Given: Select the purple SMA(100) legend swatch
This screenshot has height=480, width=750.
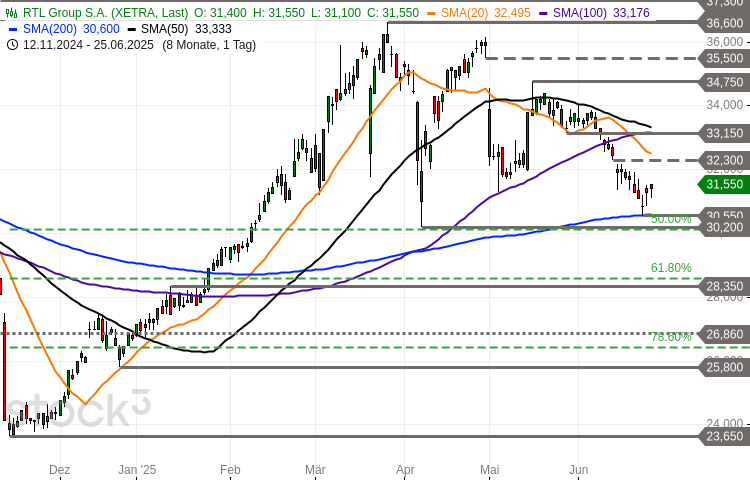Looking at the screenshot, I should click(x=544, y=13).
